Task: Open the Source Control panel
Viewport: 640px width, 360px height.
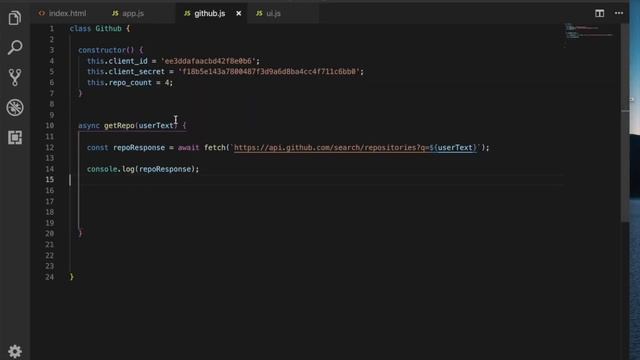Action: click(15, 77)
